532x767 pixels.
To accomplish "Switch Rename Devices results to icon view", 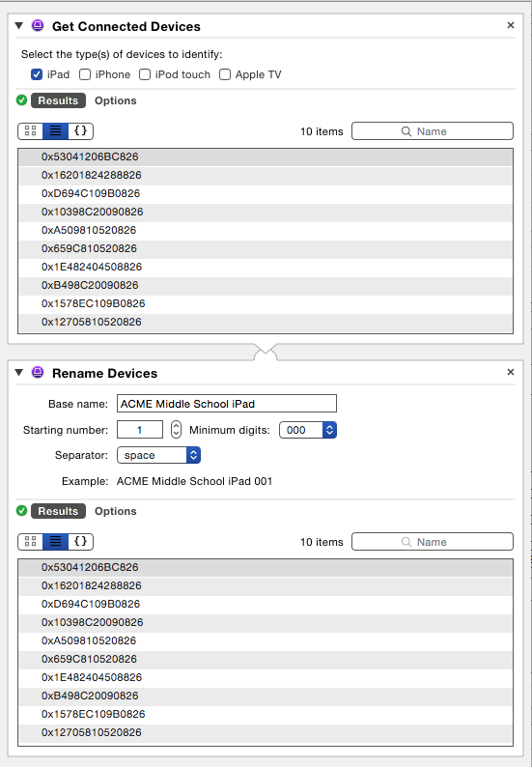I will point(30,542).
